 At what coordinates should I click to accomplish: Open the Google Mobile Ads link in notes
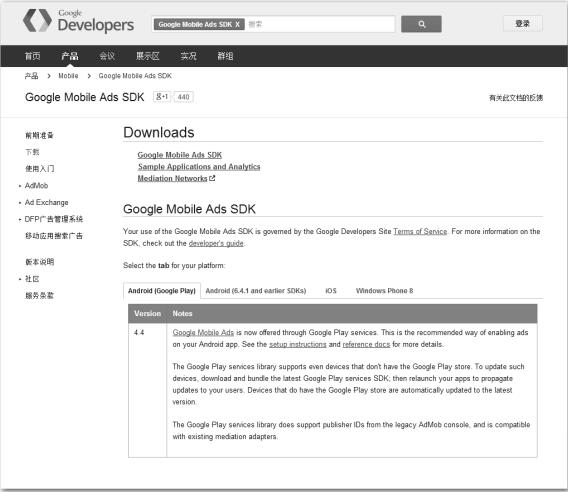point(203,332)
